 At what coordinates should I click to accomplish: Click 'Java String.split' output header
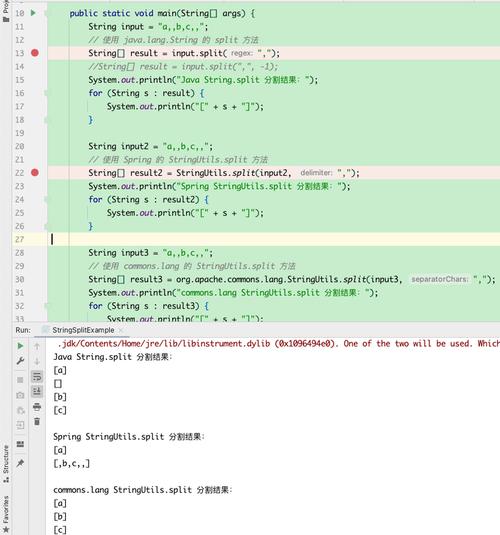pos(113,357)
